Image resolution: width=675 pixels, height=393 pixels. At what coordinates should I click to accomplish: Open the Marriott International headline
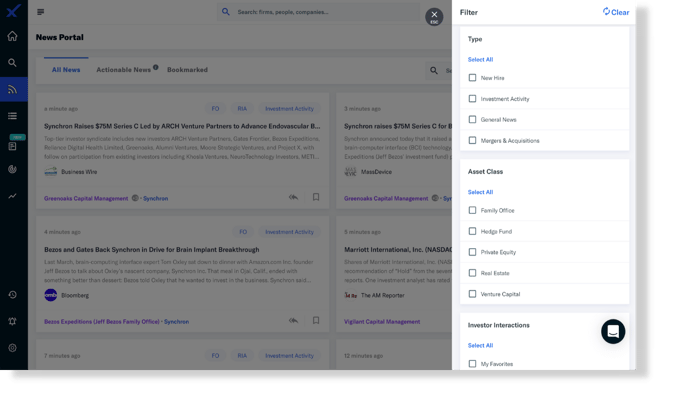pos(398,250)
